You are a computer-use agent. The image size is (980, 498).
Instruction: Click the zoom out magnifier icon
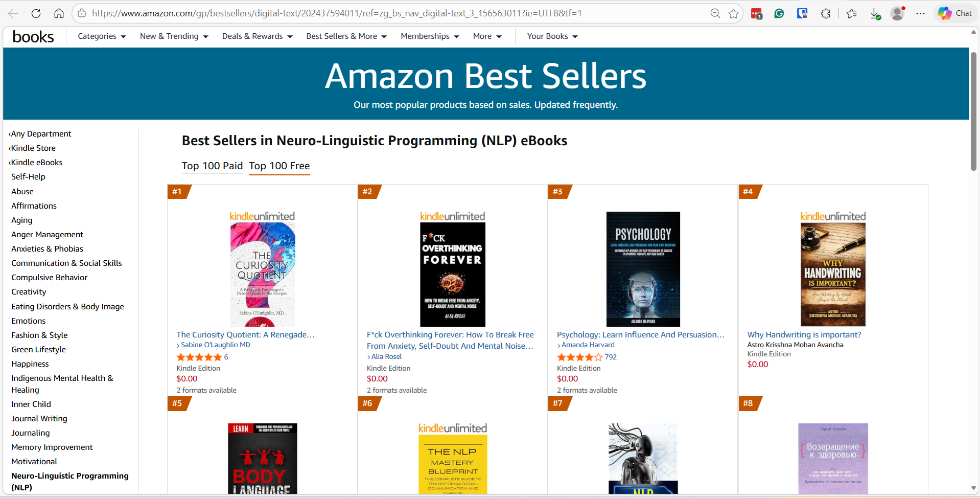(x=715, y=14)
